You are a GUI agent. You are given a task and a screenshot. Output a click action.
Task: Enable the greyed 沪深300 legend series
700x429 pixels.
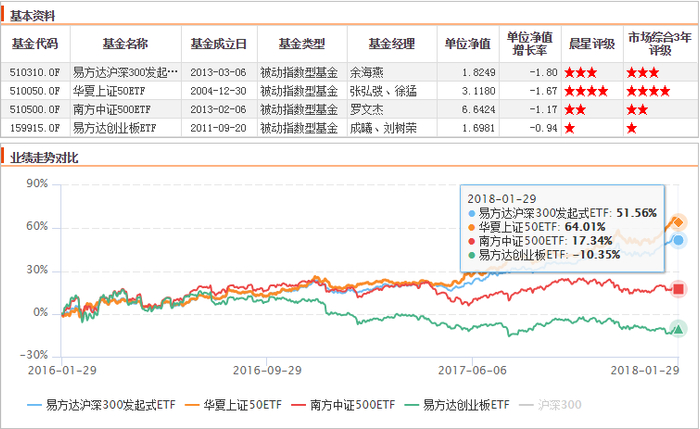coord(550,405)
